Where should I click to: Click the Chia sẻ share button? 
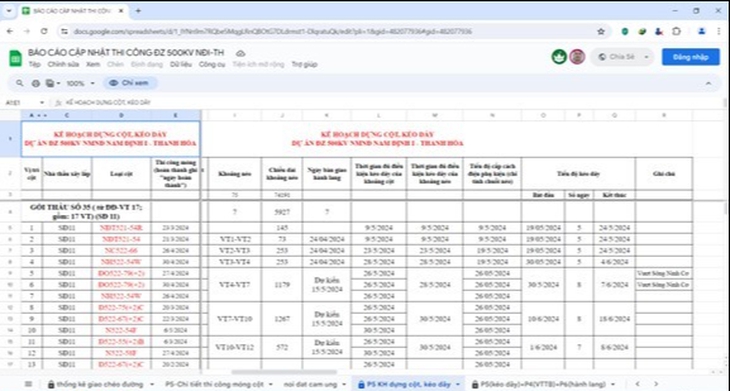click(x=617, y=57)
